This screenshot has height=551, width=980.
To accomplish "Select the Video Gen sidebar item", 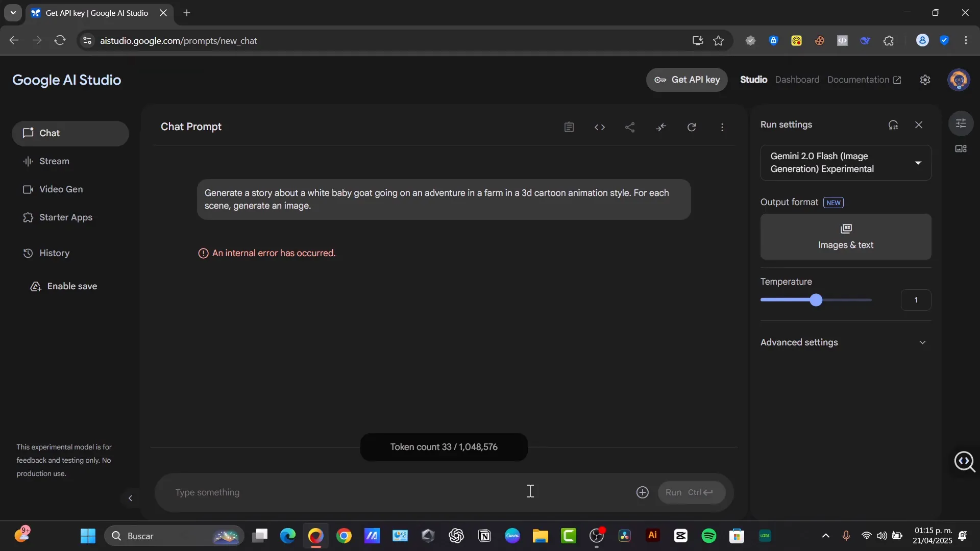I will point(61,189).
